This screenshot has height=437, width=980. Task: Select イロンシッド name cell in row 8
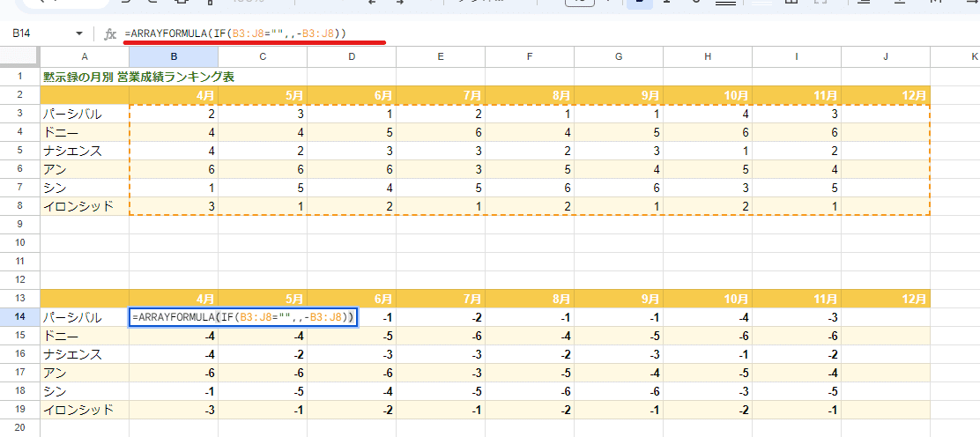coord(85,206)
